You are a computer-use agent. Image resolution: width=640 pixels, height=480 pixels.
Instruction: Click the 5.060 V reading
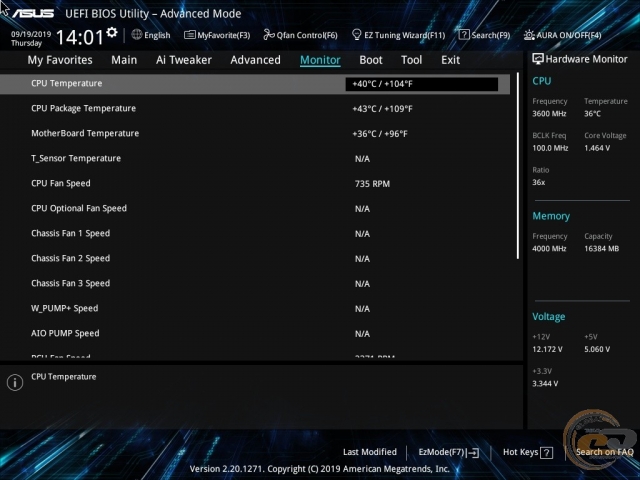[597, 349]
